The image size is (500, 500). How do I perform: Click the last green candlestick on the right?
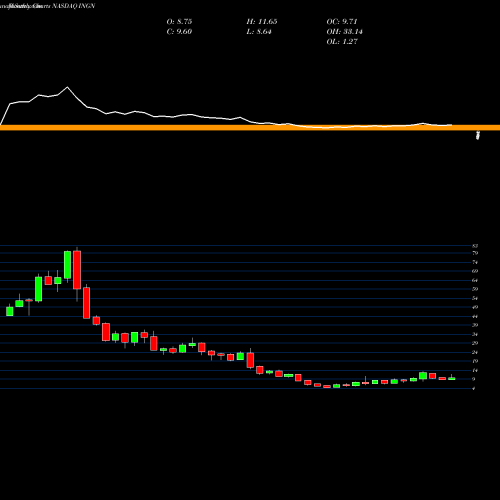452,378
